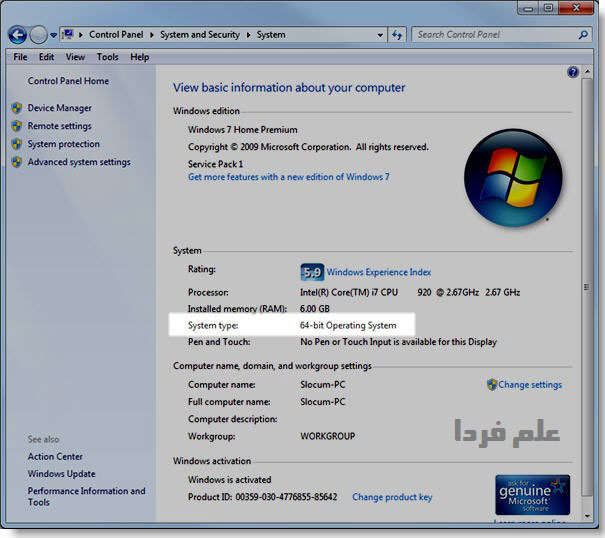605x538 pixels.
Task: Click the shield icon beside Advanced system settings
Action: click(17, 162)
